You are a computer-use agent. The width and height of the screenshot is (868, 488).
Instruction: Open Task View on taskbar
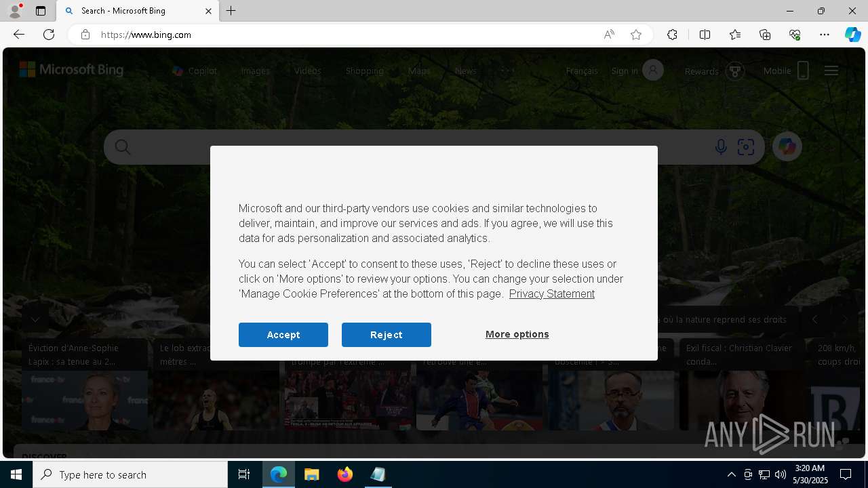[x=244, y=474]
